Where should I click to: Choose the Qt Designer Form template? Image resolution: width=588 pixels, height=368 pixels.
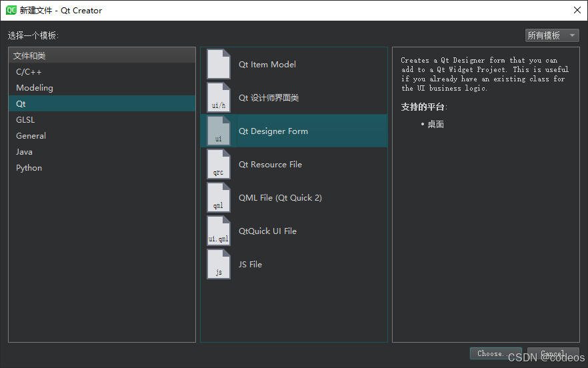pyautogui.click(x=294, y=131)
